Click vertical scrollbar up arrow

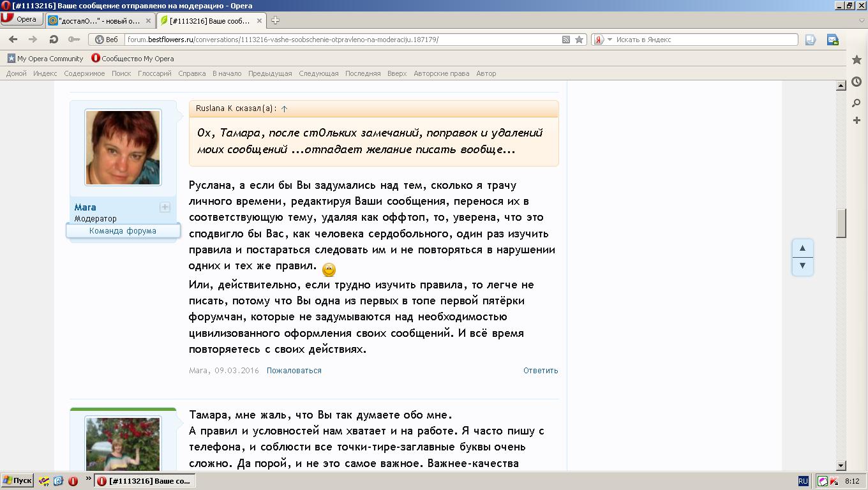tap(841, 85)
